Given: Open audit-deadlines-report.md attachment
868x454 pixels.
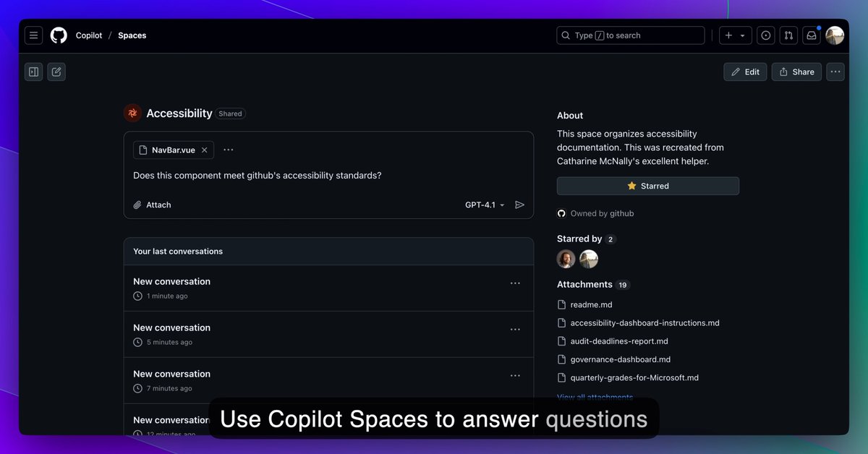Looking at the screenshot, I should 613,341.
